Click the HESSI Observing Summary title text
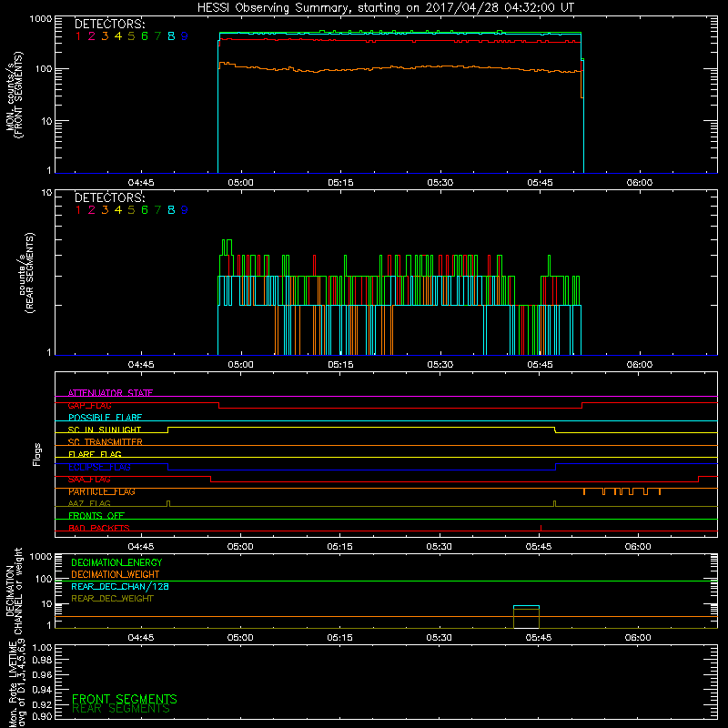The width and height of the screenshot is (728, 728). pyautogui.click(x=385, y=8)
